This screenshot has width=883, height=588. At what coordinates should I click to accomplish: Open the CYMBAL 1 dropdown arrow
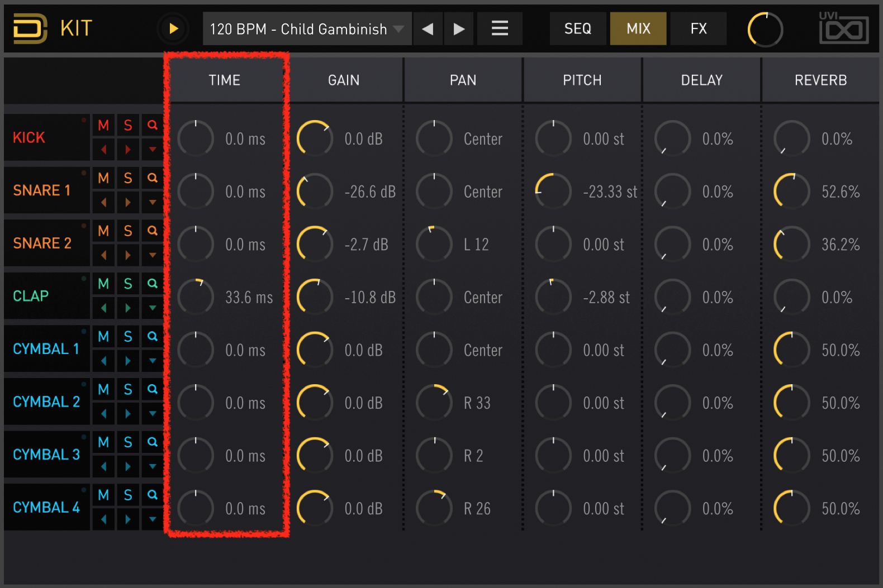coord(152,361)
